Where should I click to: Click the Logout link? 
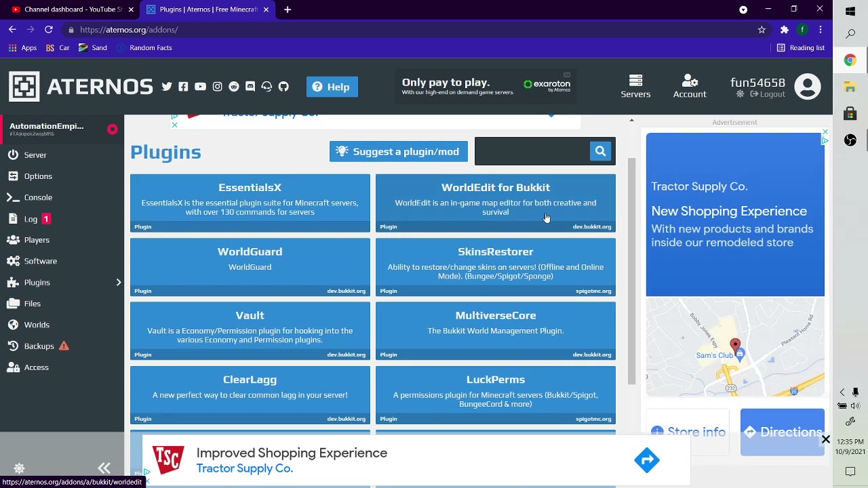pos(767,94)
